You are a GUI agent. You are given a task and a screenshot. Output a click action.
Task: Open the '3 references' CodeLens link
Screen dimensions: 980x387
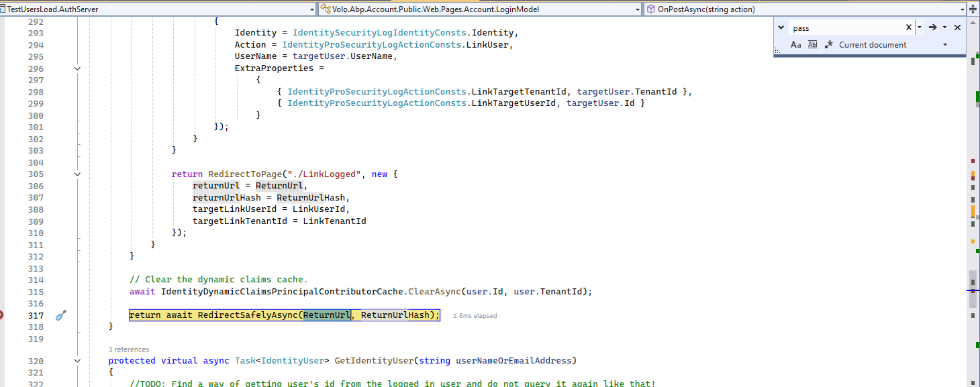click(129, 349)
